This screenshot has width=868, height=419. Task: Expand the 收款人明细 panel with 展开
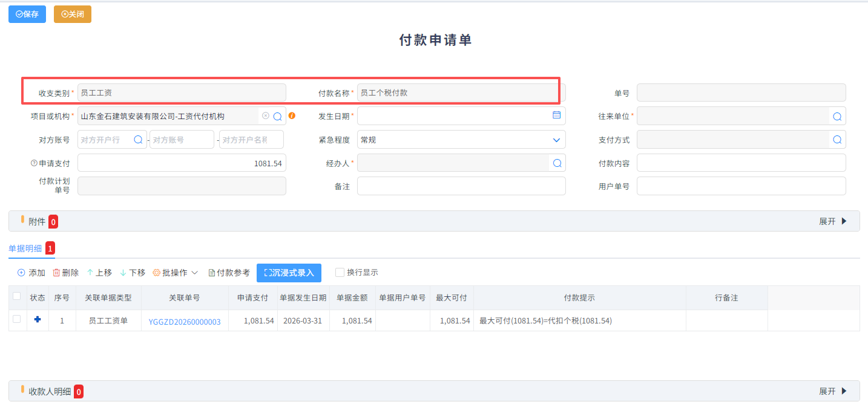833,391
